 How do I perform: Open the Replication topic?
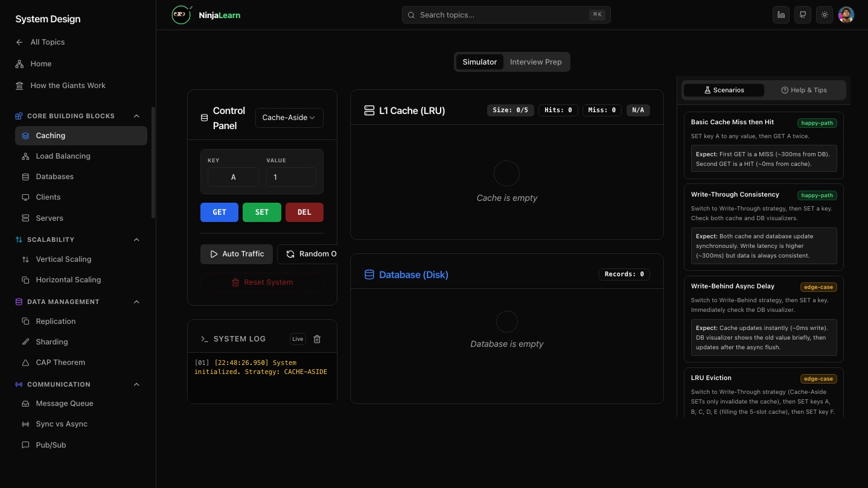81,322
